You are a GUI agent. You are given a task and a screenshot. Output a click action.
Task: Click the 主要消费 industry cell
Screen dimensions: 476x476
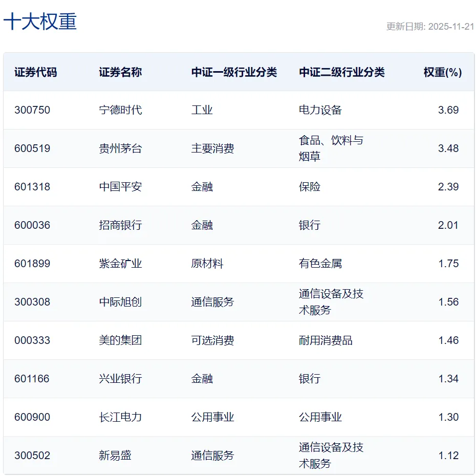pyautogui.click(x=212, y=148)
